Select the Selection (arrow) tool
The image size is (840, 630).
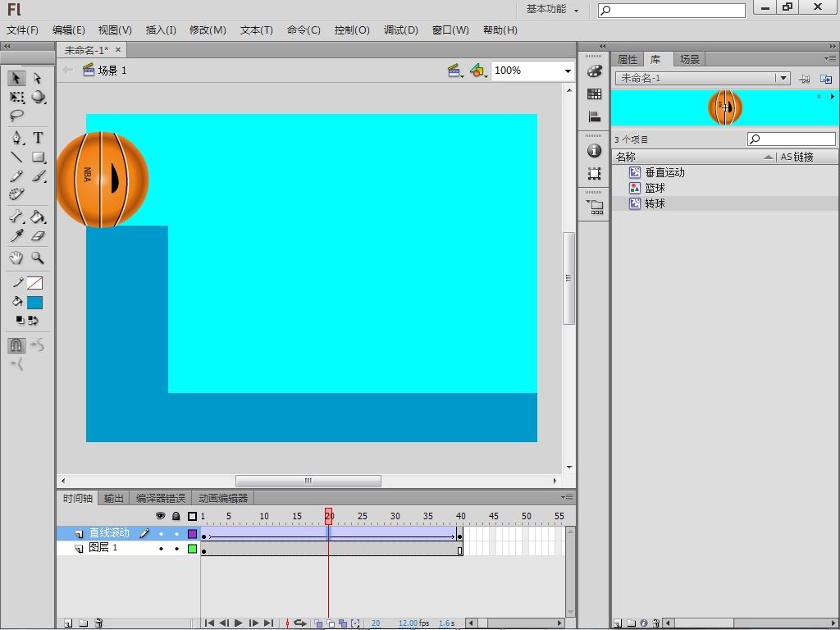pyautogui.click(x=16, y=78)
